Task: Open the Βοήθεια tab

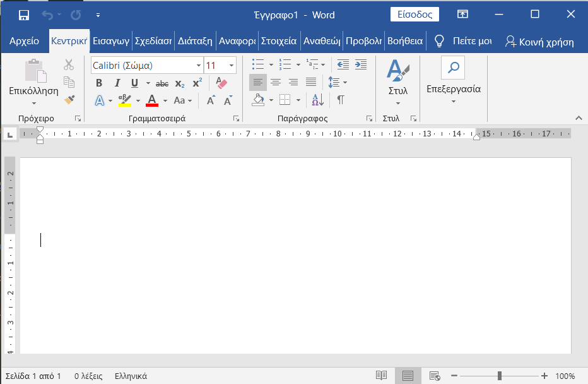Action: (x=405, y=41)
